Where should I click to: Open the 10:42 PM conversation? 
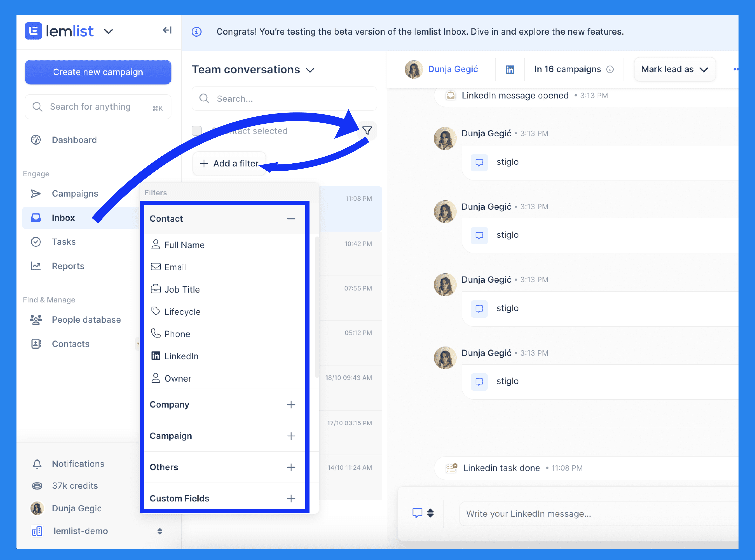coord(351,254)
